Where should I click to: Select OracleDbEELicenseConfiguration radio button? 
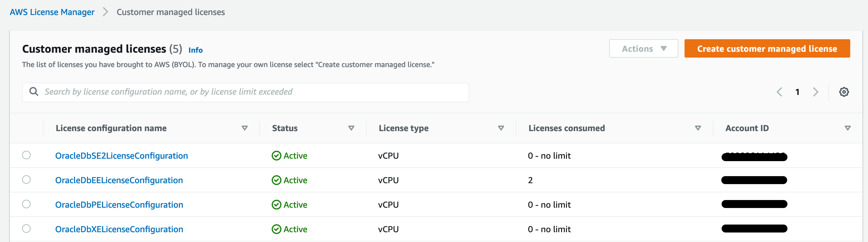click(x=26, y=180)
